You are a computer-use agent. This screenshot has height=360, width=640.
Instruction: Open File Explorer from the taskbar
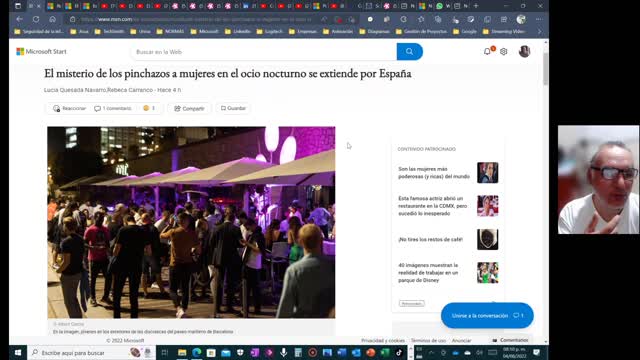coord(182,352)
